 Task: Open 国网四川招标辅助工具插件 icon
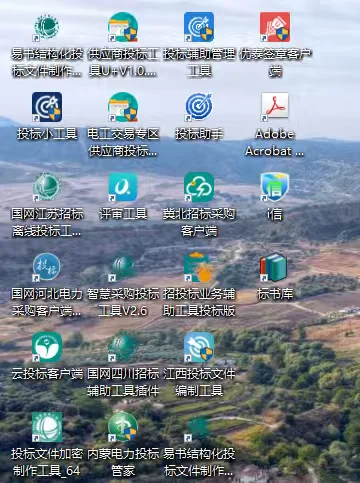tap(123, 347)
